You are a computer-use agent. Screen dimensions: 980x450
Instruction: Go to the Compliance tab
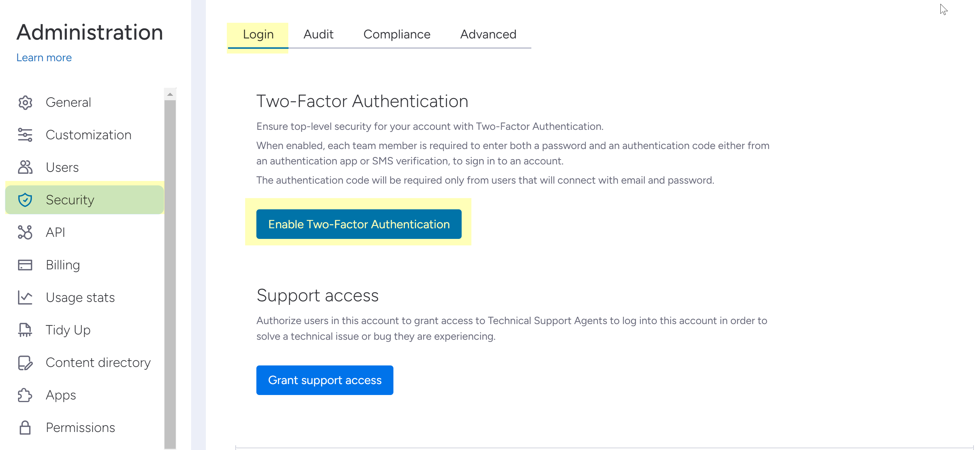coord(397,34)
